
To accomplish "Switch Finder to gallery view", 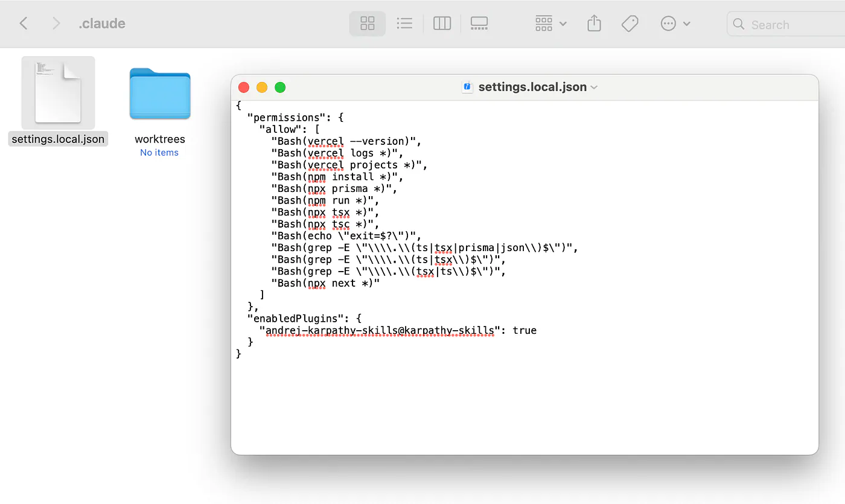I will click(x=479, y=24).
